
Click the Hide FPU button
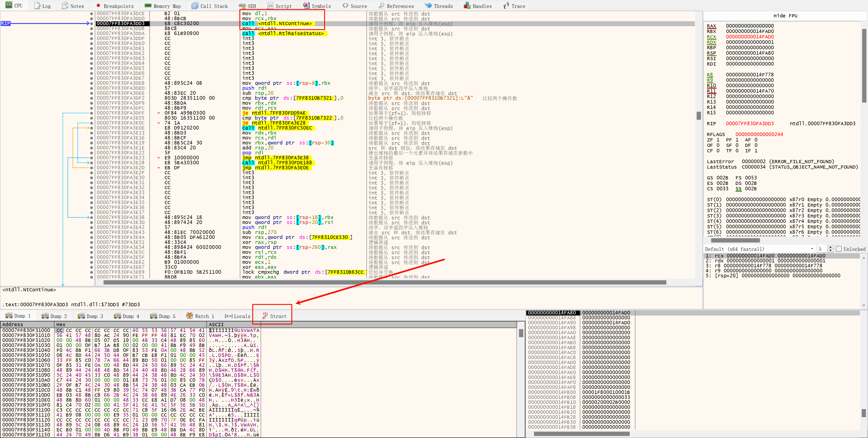pyautogui.click(x=785, y=16)
